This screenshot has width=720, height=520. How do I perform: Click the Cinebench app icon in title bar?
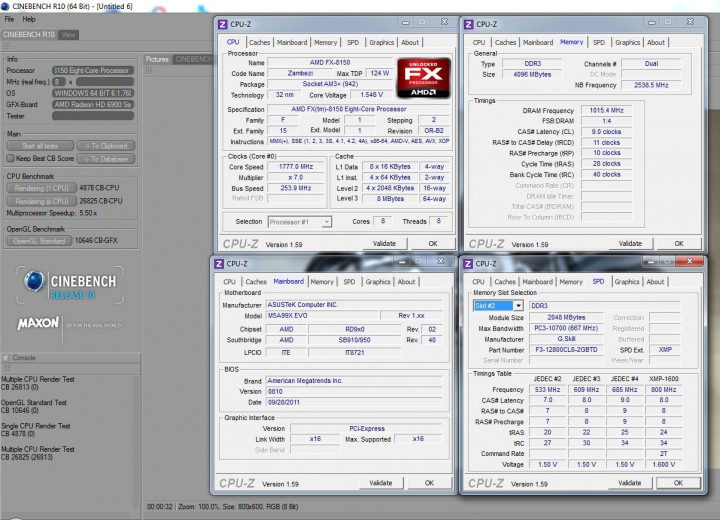point(5,6)
